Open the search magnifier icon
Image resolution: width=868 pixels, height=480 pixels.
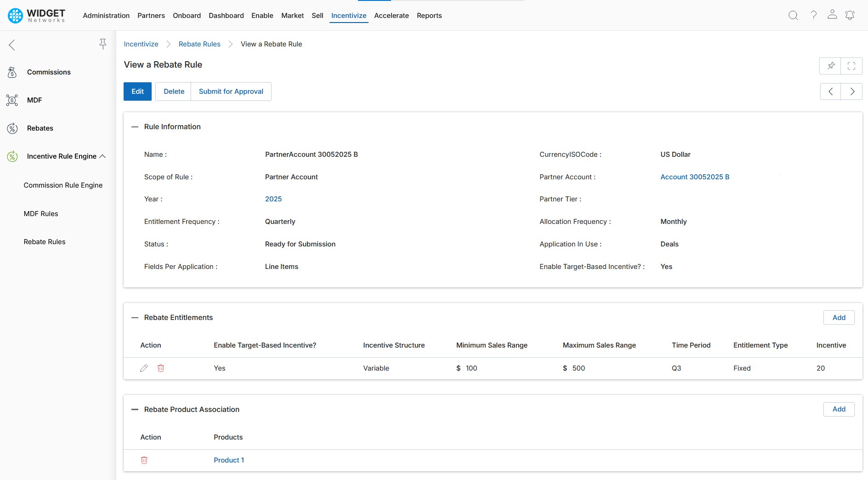793,16
